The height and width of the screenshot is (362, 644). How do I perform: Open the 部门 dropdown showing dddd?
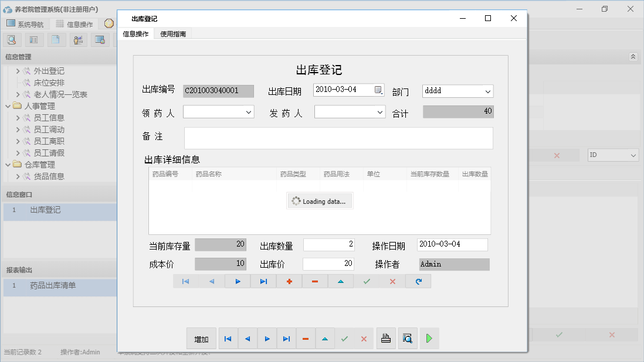[489, 91]
